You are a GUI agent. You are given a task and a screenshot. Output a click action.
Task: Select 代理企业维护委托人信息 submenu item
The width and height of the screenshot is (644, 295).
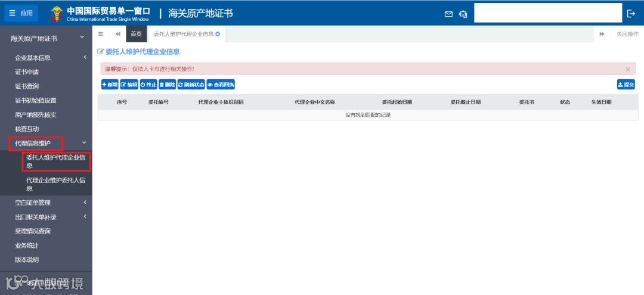click(56, 184)
